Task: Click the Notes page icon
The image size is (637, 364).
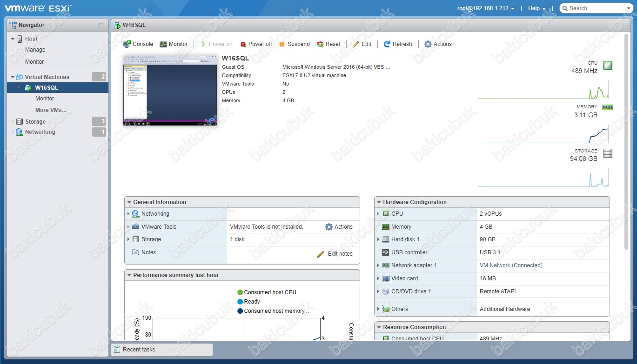Action: click(136, 252)
